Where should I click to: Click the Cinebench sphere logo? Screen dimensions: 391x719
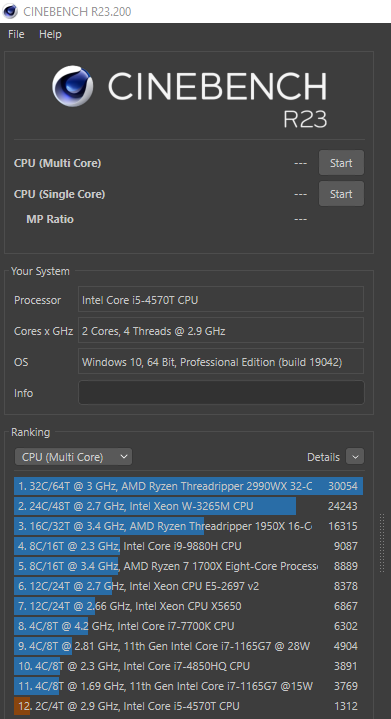coord(72,86)
